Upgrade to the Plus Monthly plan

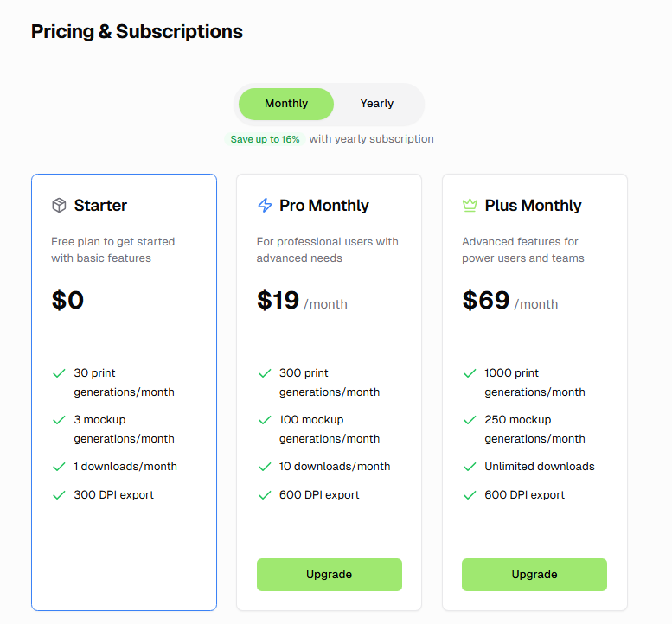coord(534,575)
